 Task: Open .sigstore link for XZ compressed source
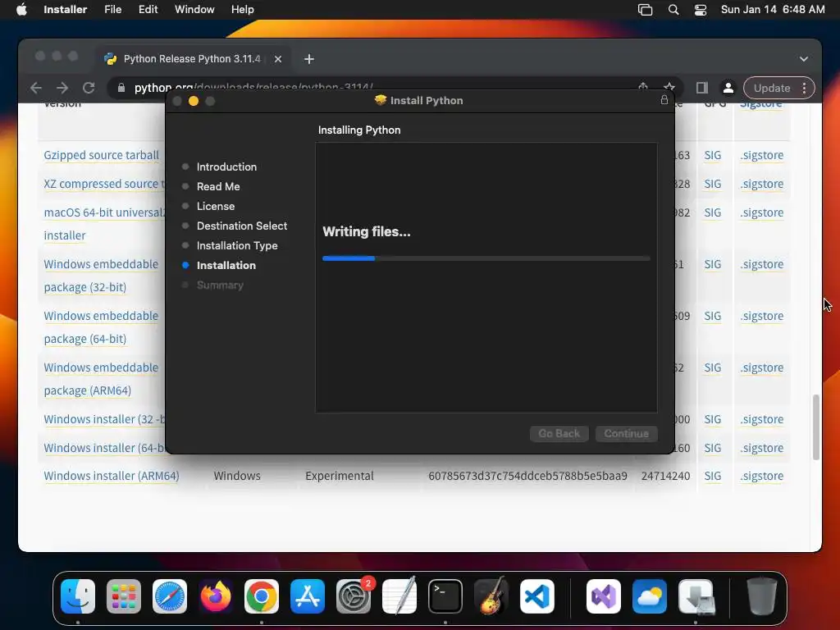click(762, 184)
